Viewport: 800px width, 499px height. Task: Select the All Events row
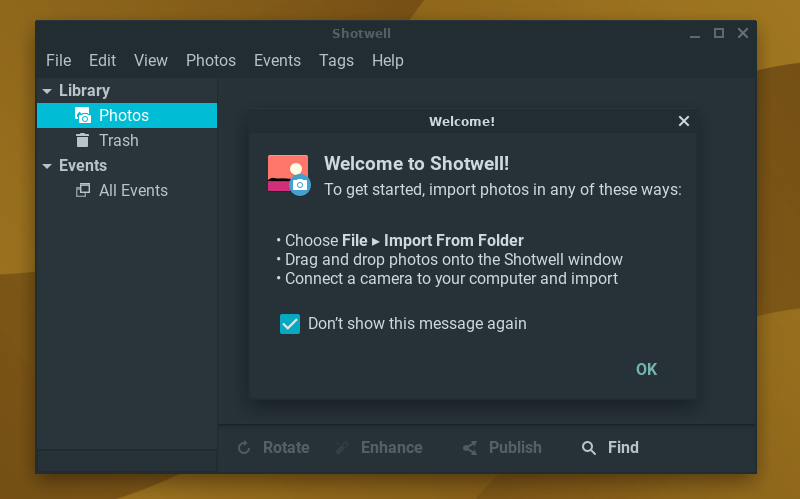pyautogui.click(x=127, y=190)
